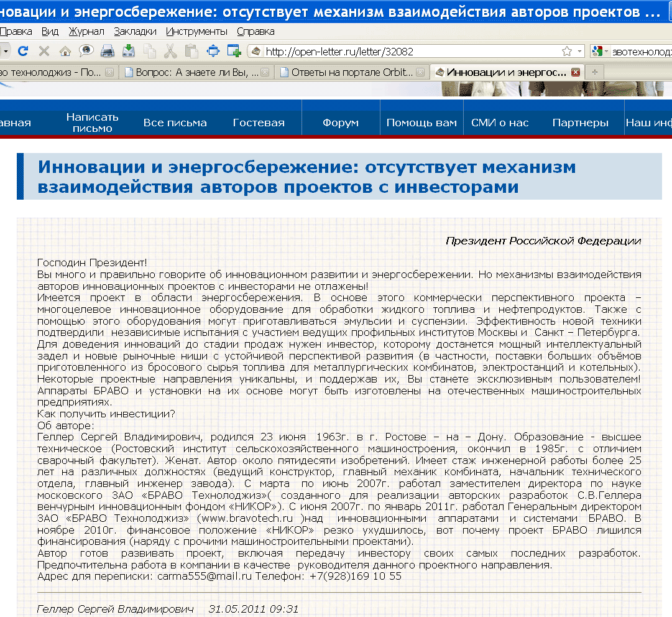Image resolution: width=672 pixels, height=617 pixels.
Task: Click the Copy toolbar icon
Action: point(150,52)
